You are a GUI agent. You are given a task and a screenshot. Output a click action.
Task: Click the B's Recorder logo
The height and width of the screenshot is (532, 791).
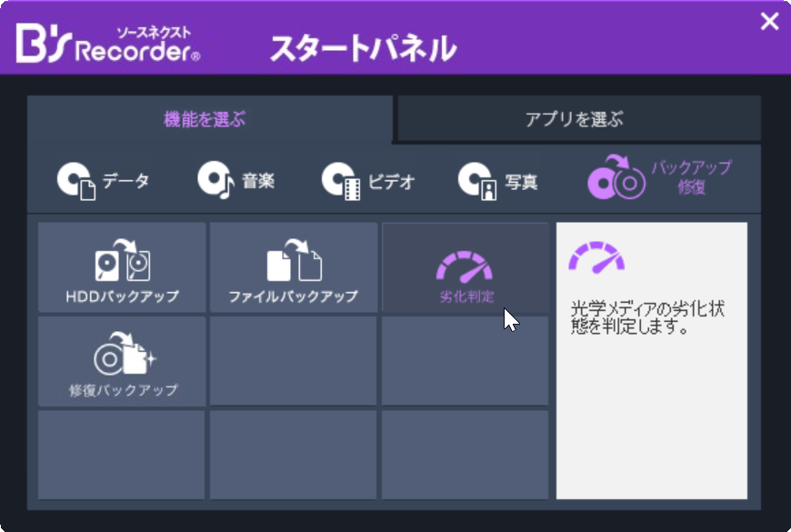(x=108, y=44)
